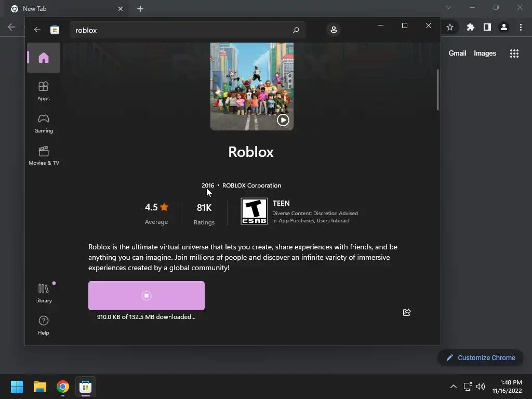
Task: Click the Microsoft Store vertical scrollbar
Action: coord(438,90)
